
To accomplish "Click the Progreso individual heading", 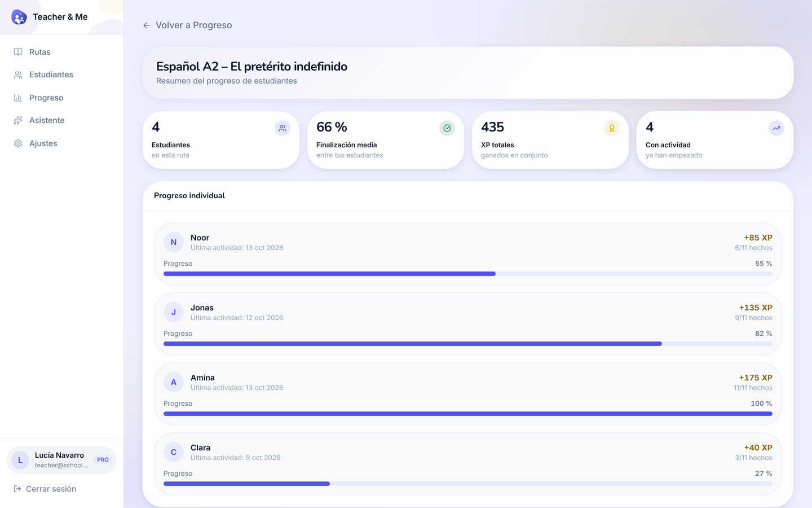I will tap(189, 195).
